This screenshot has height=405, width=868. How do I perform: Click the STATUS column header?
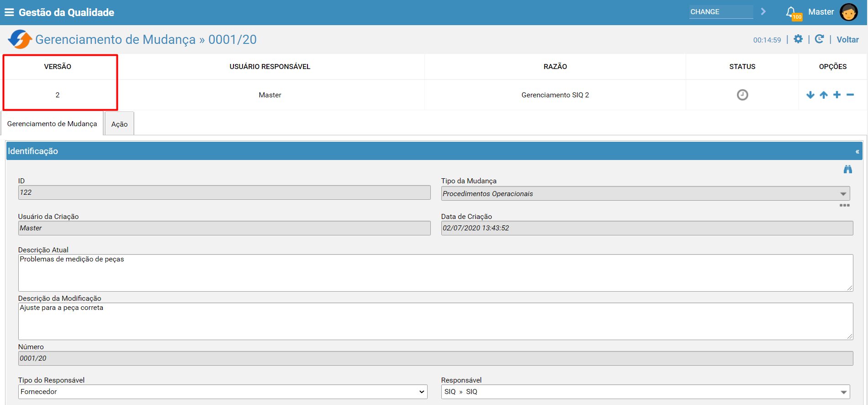tap(742, 67)
